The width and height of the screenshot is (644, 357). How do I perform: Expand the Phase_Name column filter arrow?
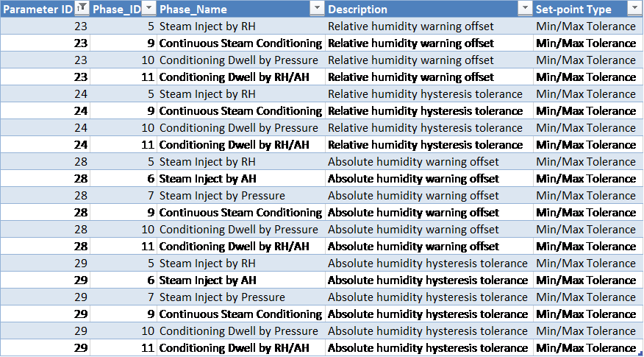point(317,9)
